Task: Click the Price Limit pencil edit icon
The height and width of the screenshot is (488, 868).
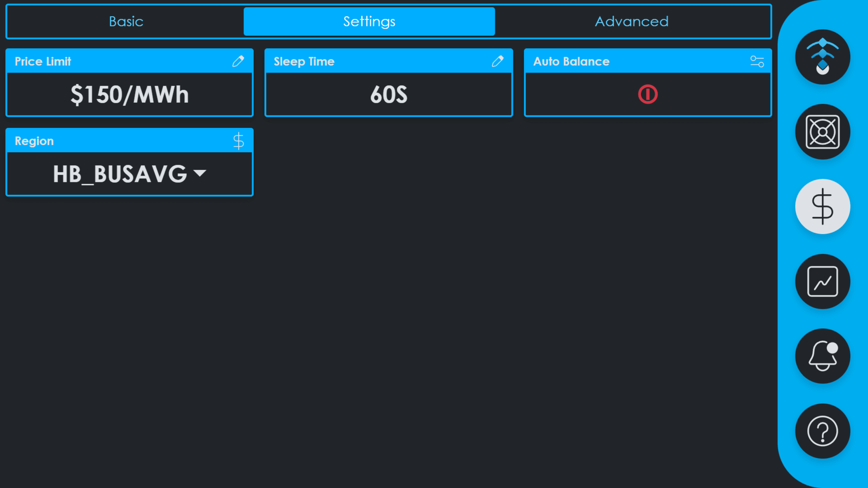Action: coord(238,61)
